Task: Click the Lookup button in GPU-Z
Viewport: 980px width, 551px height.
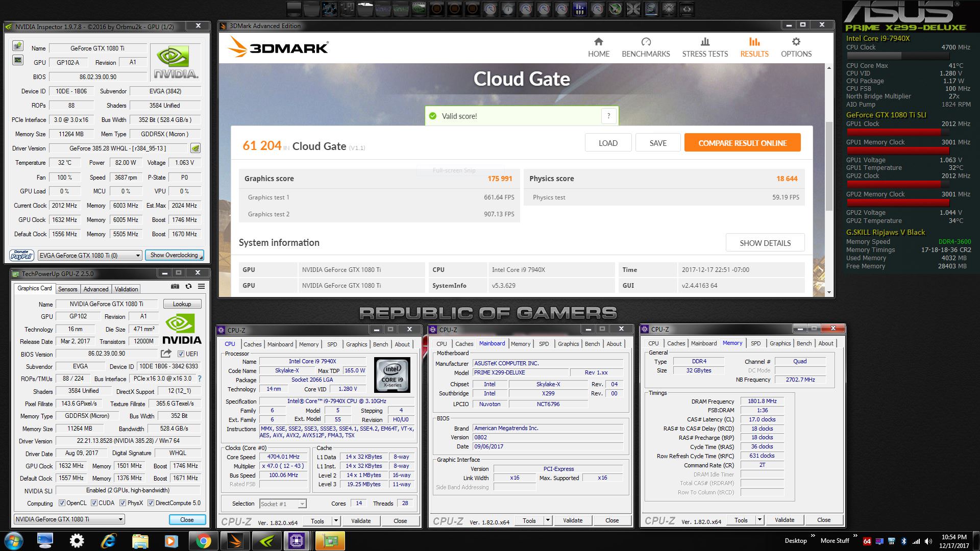Action: tap(182, 304)
